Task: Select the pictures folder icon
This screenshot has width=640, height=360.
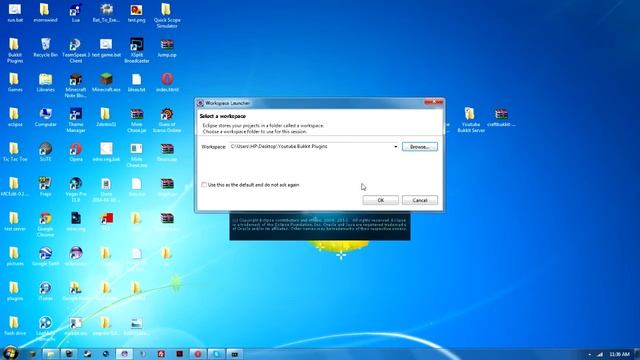Action: tap(15, 256)
